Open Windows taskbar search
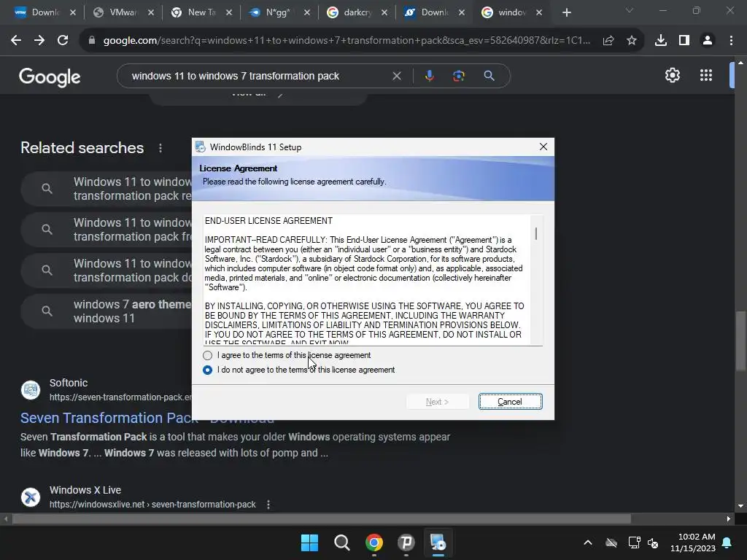The height and width of the screenshot is (560, 747). click(341, 542)
